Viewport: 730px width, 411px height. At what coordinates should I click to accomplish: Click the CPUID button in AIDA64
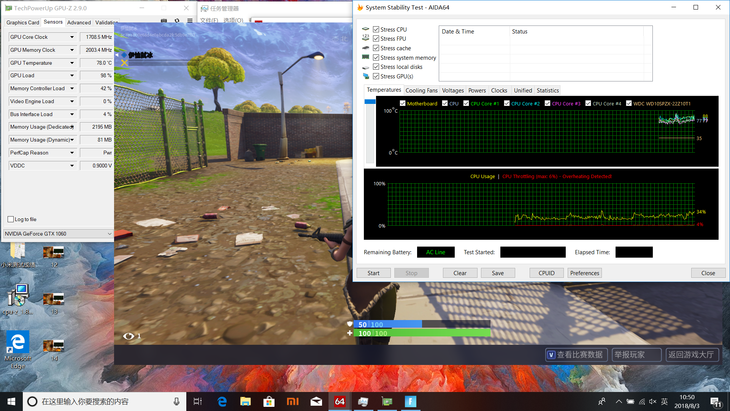click(546, 273)
